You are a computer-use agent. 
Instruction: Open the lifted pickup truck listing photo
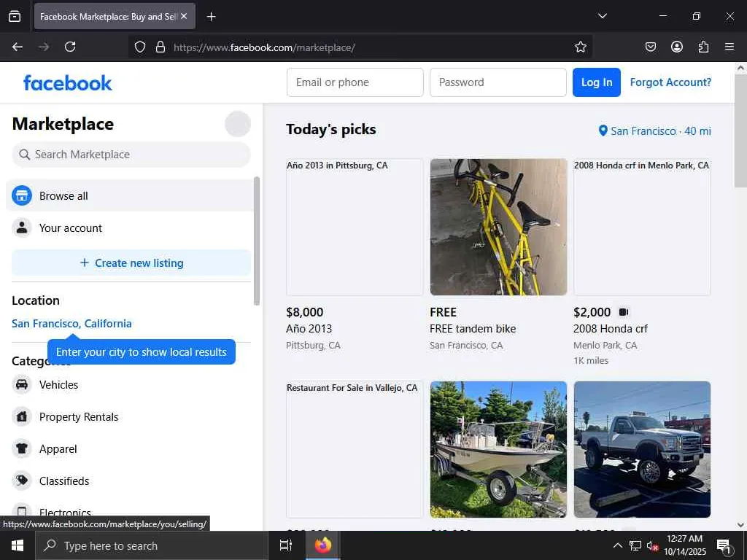(642, 449)
